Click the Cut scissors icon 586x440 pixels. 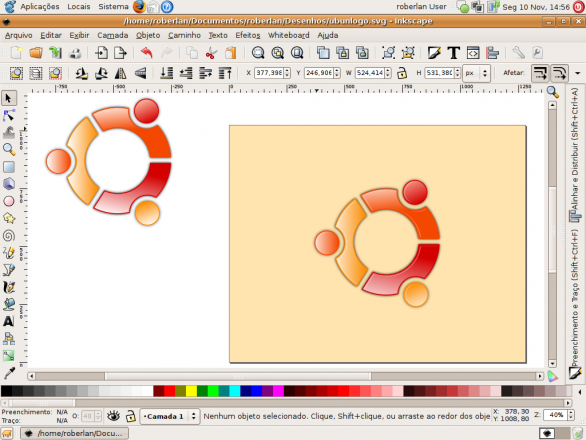(211, 53)
